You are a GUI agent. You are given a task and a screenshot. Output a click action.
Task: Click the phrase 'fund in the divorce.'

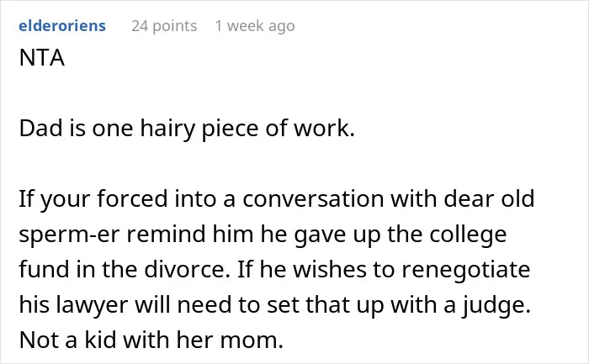click(125, 269)
